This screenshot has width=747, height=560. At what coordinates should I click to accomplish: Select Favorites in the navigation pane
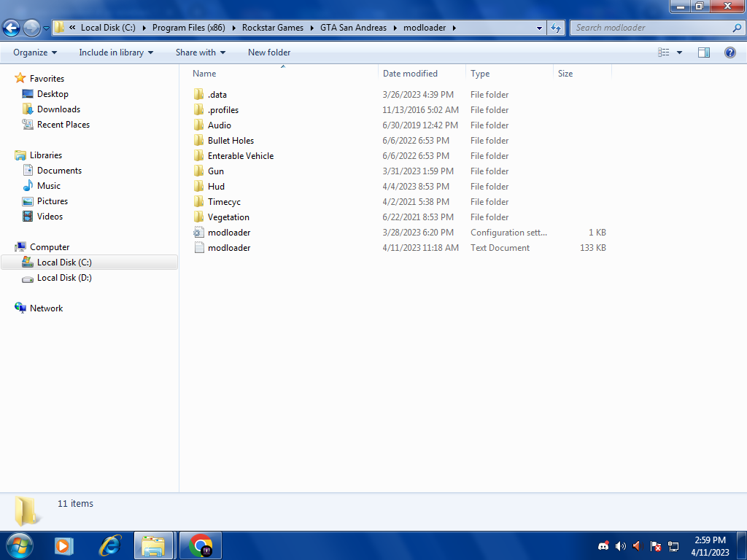[x=47, y=79]
